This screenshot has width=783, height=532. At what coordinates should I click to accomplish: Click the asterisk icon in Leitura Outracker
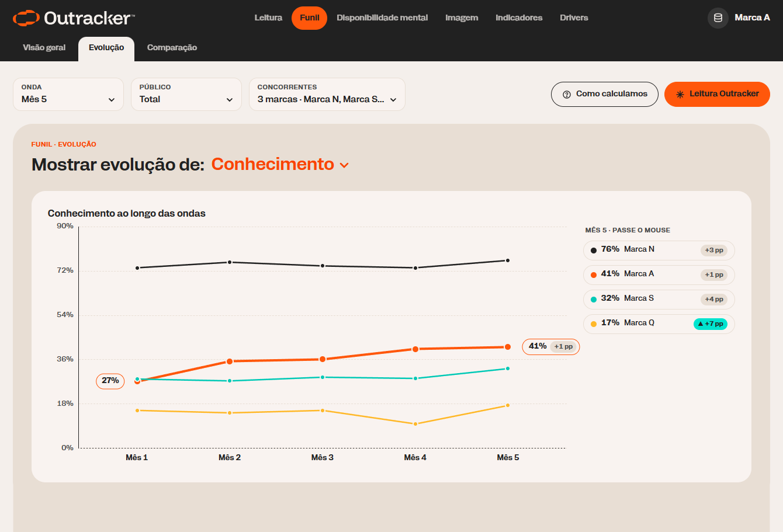(680, 95)
